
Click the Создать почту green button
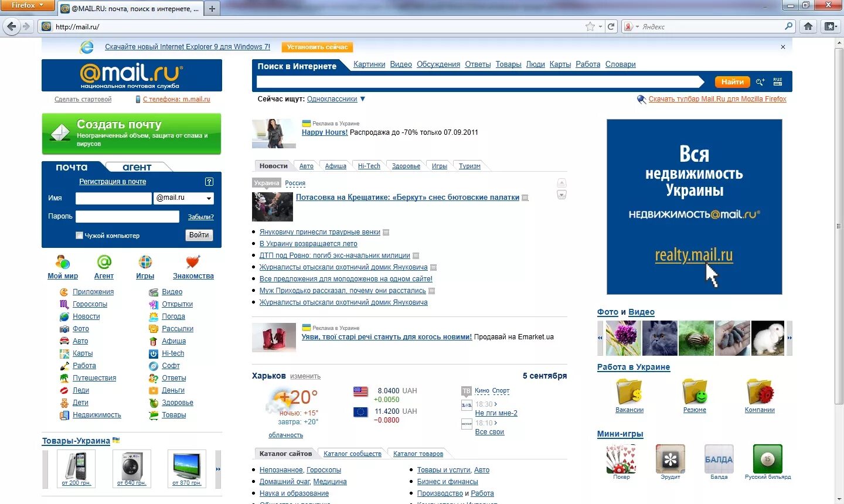(131, 134)
